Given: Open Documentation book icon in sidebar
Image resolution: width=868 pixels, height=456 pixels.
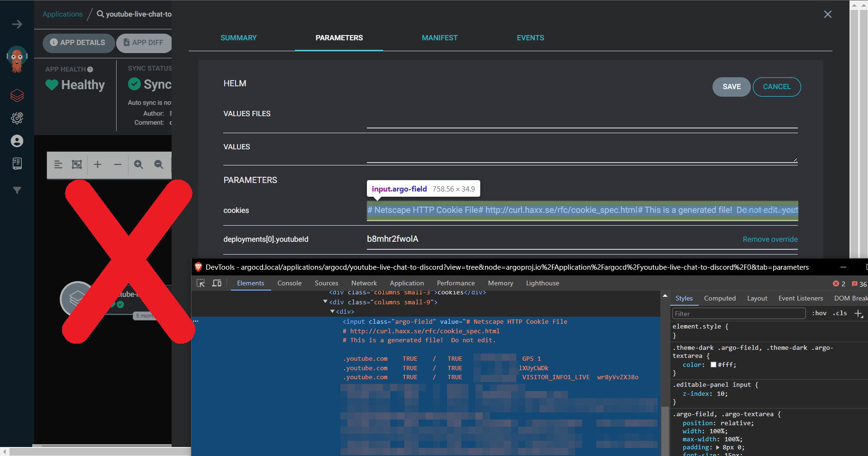Looking at the screenshot, I should [x=17, y=164].
